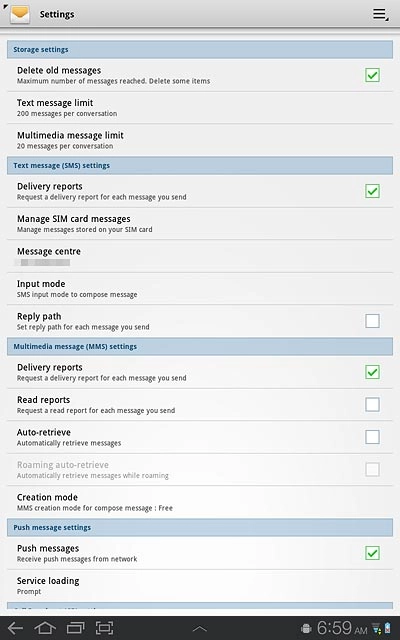This screenshot has height=640, width=400.
Task: Tap the Android debug icon in status area
Action: [x=306, y=629]
